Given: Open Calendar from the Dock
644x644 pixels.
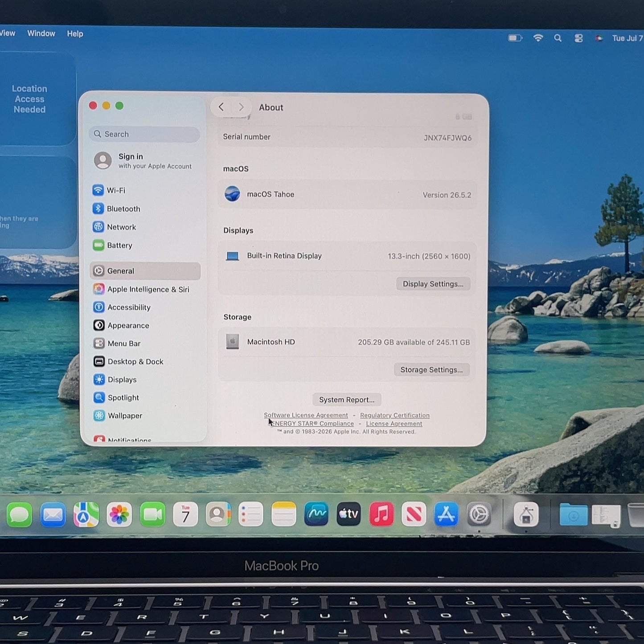Looking at the screenshot, I should pyautogui.click(x=185, y=514).
